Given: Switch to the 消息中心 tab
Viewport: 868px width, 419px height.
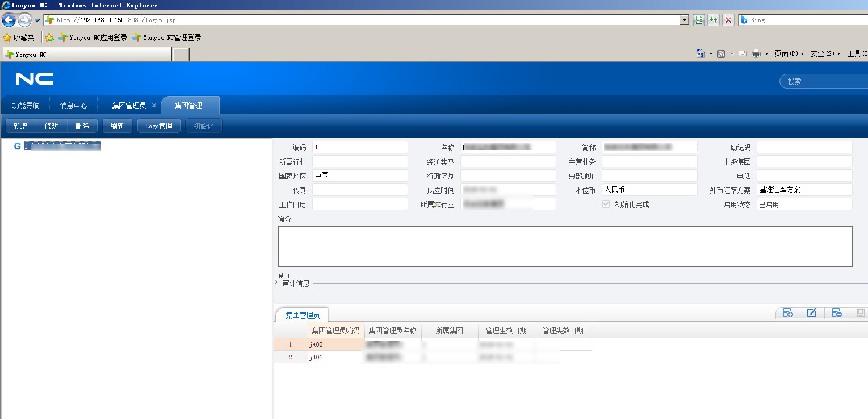Looking at the screenshot, I should pyautogui.click(x=74, y=106).
